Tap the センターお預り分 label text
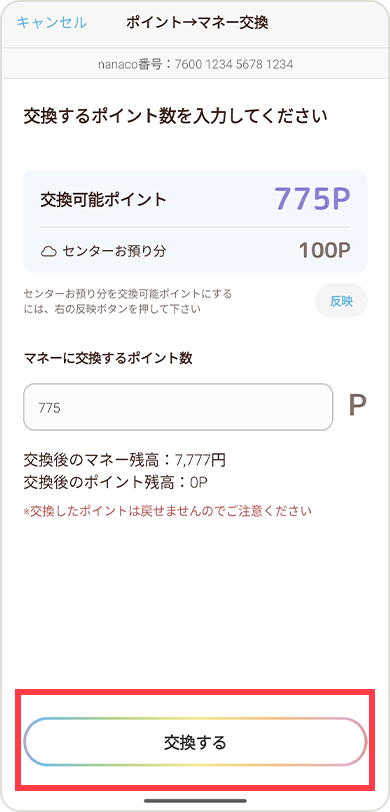390x812 pixels. 114,252
